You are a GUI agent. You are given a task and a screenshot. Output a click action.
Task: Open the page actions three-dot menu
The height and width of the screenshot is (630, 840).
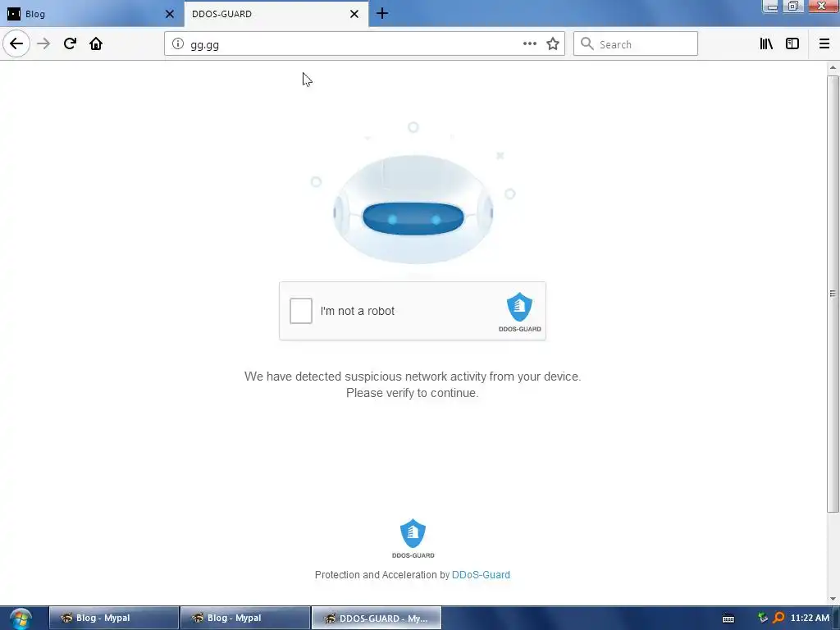[x=529, y=44]
